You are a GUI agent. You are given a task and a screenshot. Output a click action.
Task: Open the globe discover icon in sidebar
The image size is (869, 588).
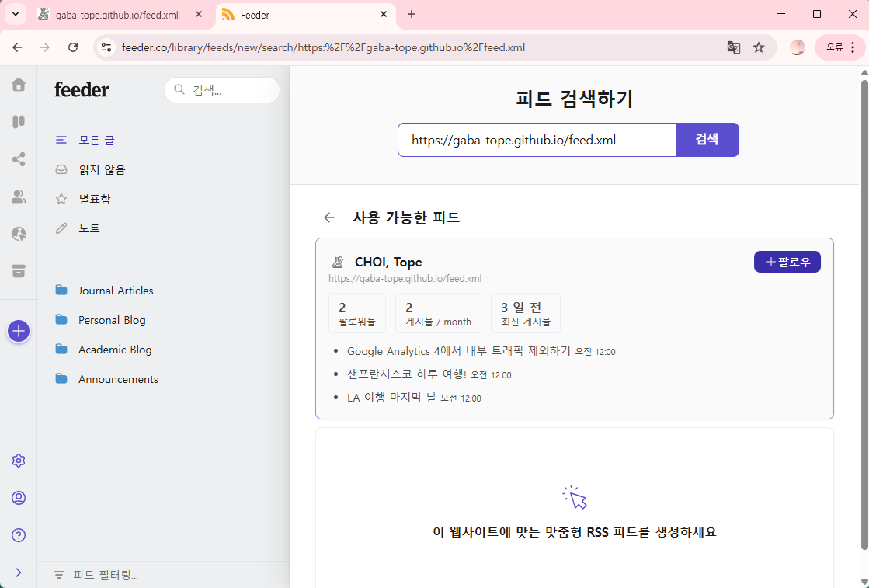pyautogui.click(x=19, y=234)
